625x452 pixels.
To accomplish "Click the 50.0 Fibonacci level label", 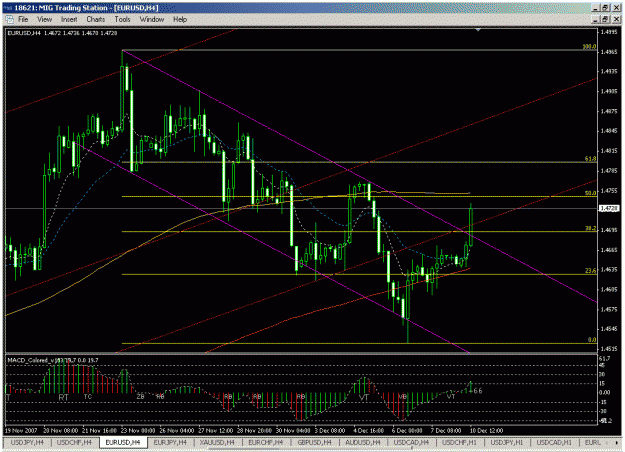I will coord(590,193).
